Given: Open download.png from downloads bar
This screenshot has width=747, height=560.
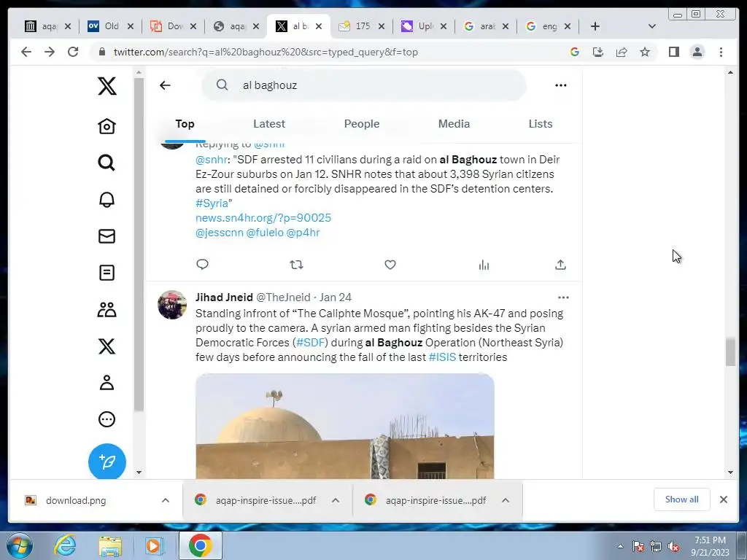Looking at the screenshot, I should 76,500.
